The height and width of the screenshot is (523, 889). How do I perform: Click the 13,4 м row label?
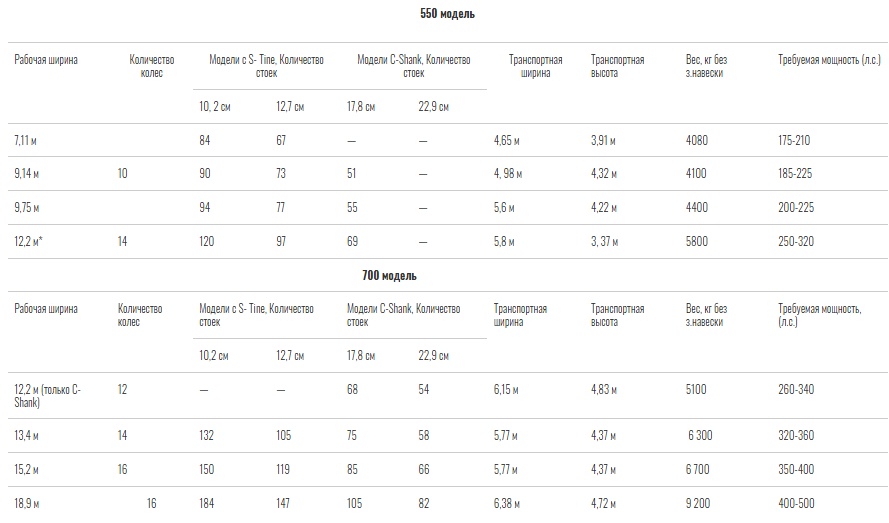point(26,436)
